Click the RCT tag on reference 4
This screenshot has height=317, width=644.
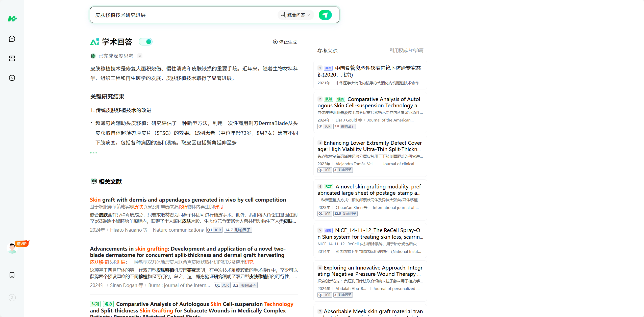coord(328,187)
